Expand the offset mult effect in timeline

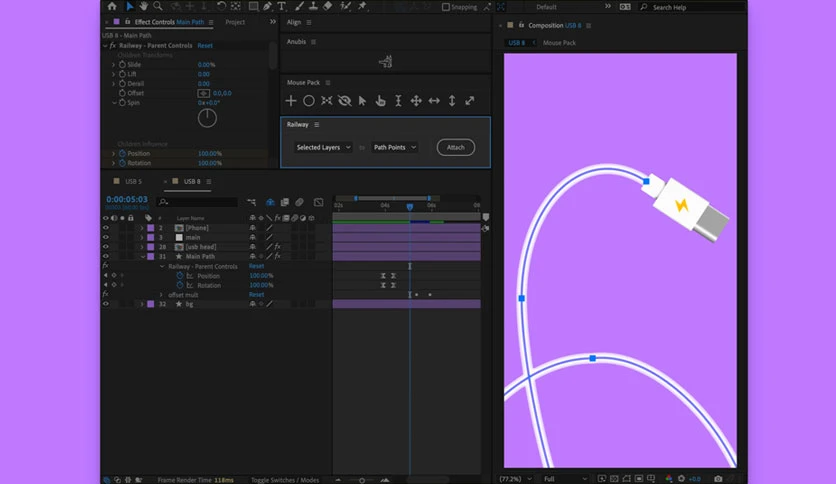click(162, 295)
